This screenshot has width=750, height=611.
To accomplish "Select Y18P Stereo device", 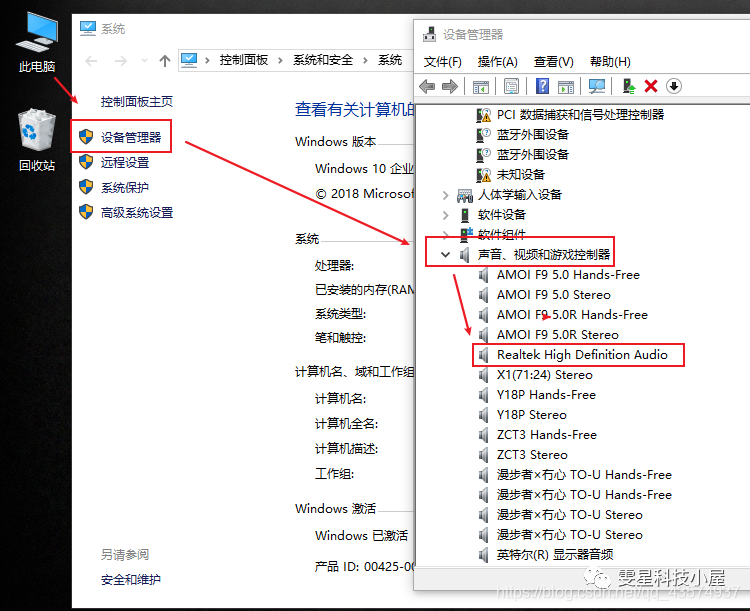I will [x=532, y=415].
